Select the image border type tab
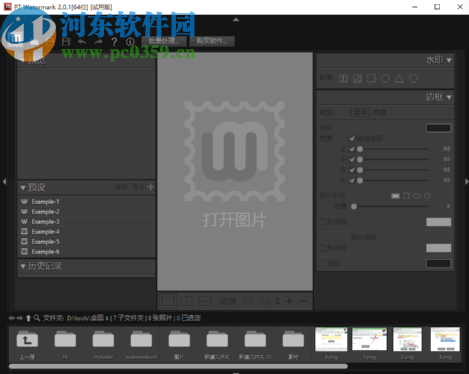469x374 pixels. point(379,112)
